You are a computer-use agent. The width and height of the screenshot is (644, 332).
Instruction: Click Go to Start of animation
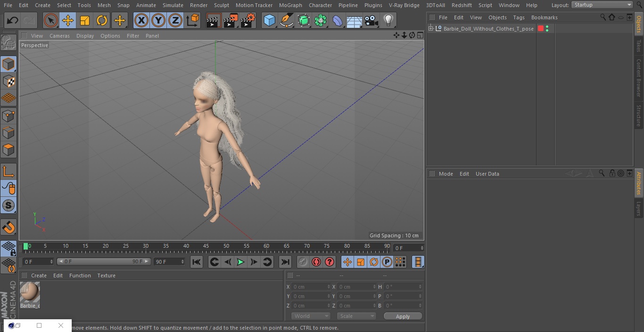pyautogui.click(x=197, y=262)
